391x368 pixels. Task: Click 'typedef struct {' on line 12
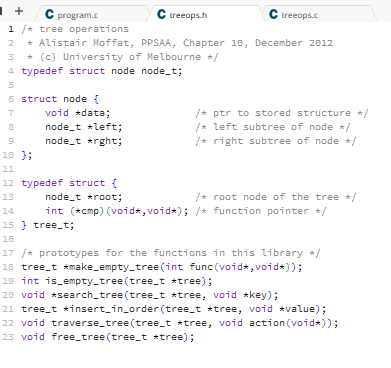pos(69,183)
